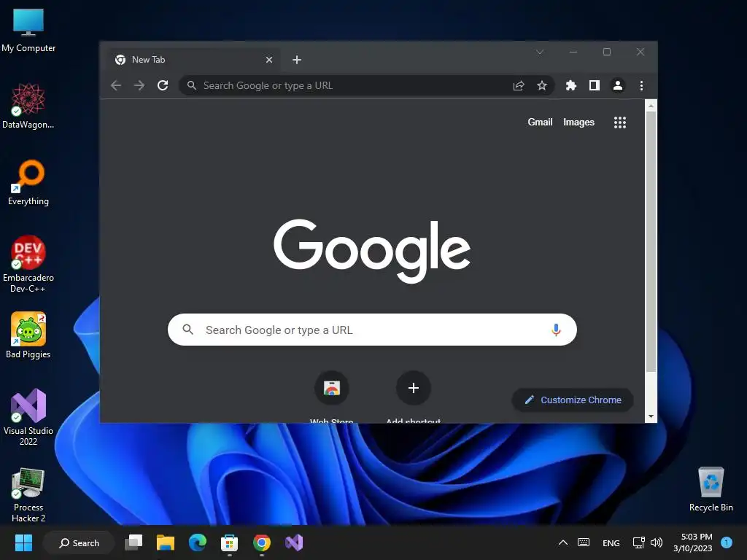Click the volume speaker tray icon
Image resolution: width=747 pixels, height=560 pixels.
point(657,542)
